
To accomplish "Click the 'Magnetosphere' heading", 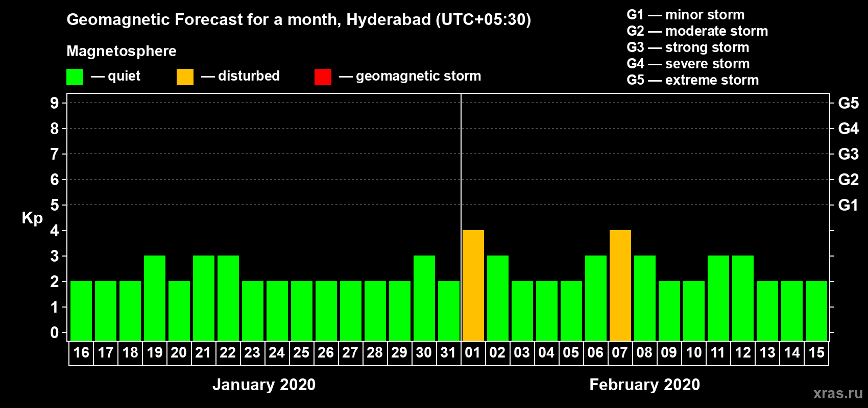I will click(122, 52).
